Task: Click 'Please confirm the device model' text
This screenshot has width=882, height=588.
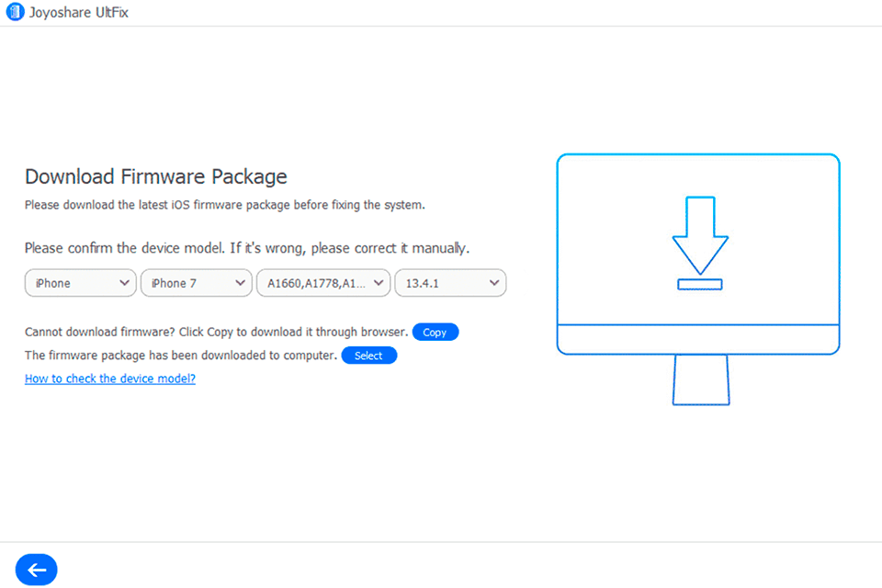Action: click(247, 248)
